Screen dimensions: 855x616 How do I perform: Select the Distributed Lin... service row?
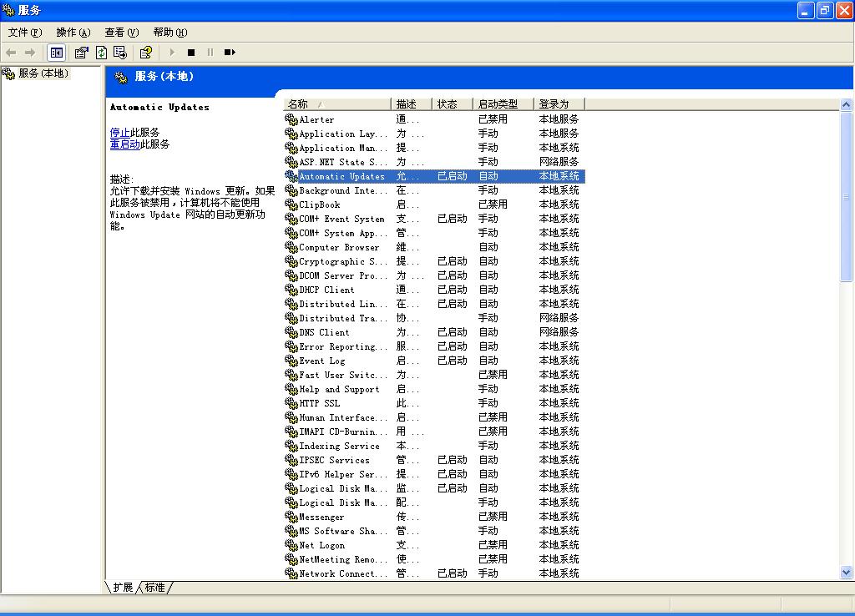pos(434,304)
